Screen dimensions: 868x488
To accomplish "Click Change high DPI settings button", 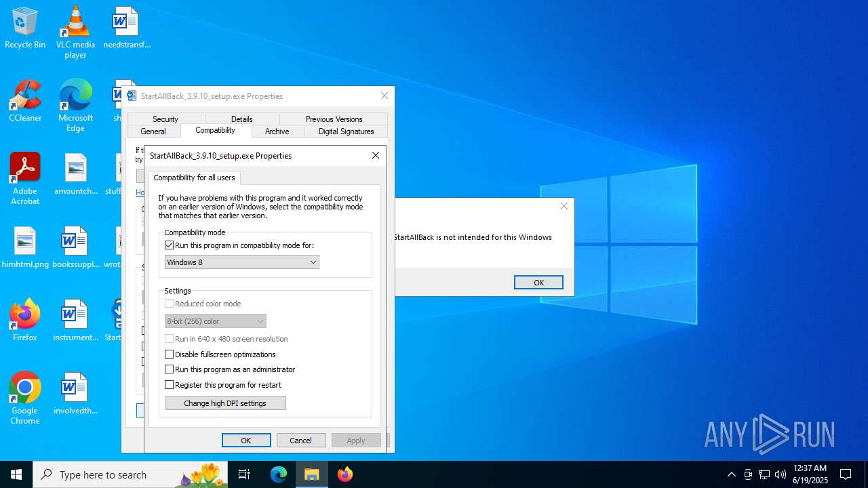I will click(x=226, y=403).
